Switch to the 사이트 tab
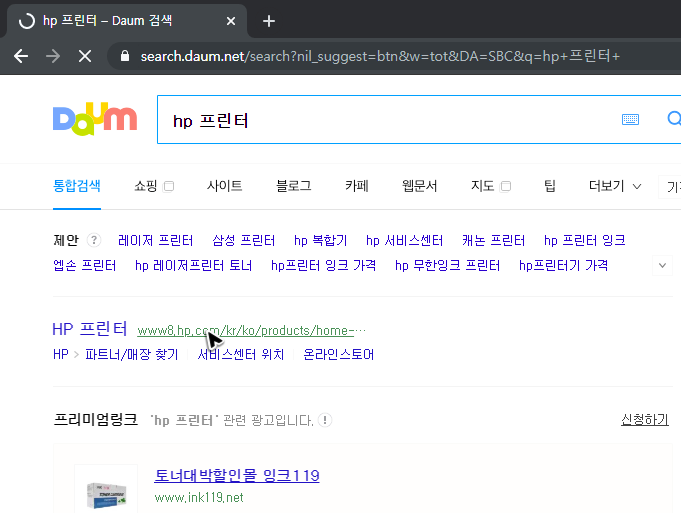 point(225,186)
